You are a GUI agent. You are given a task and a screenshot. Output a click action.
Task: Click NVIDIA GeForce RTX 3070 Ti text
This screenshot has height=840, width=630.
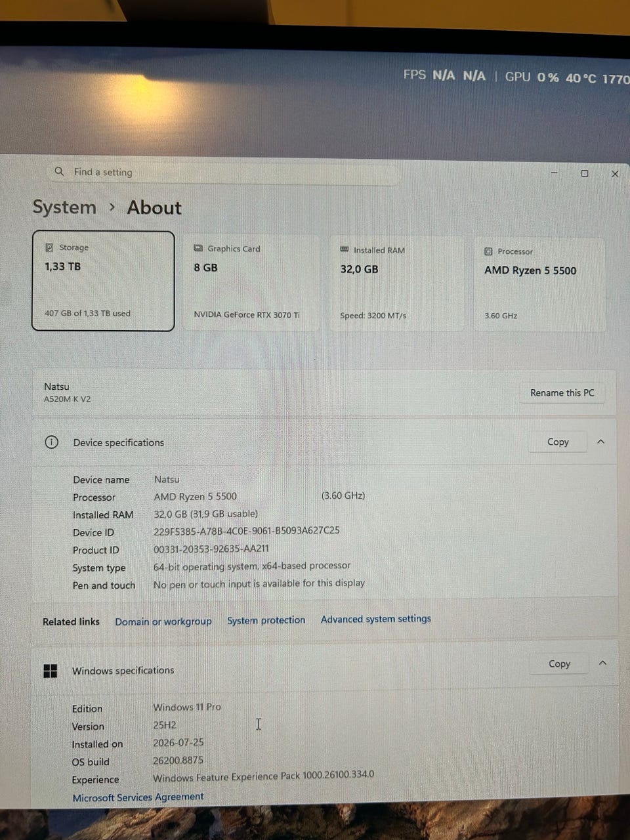(247, 314)
